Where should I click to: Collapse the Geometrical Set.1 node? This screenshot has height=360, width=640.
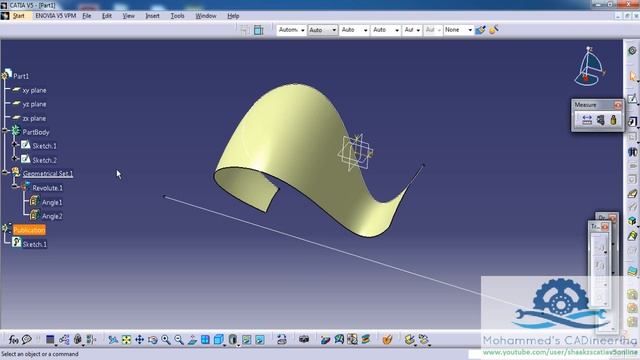(x=5, y=173)
